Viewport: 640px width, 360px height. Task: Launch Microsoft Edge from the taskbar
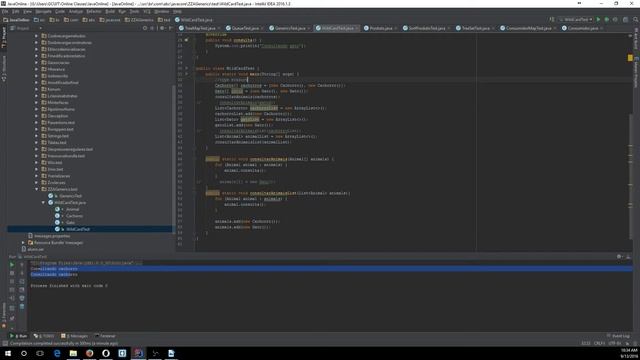[57, 353]
